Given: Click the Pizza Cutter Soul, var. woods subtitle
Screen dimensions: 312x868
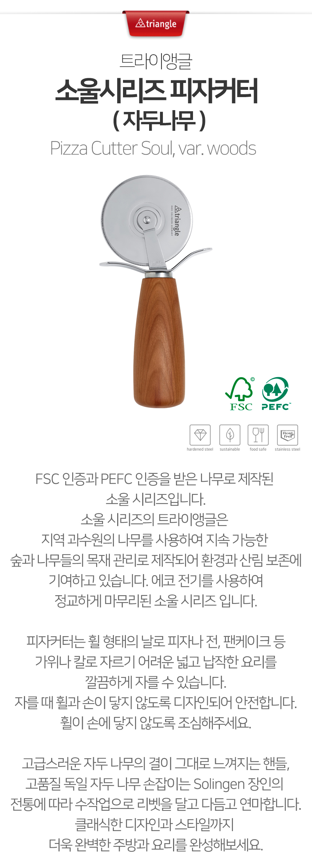Looking at the screenshot, I should 153,148.
